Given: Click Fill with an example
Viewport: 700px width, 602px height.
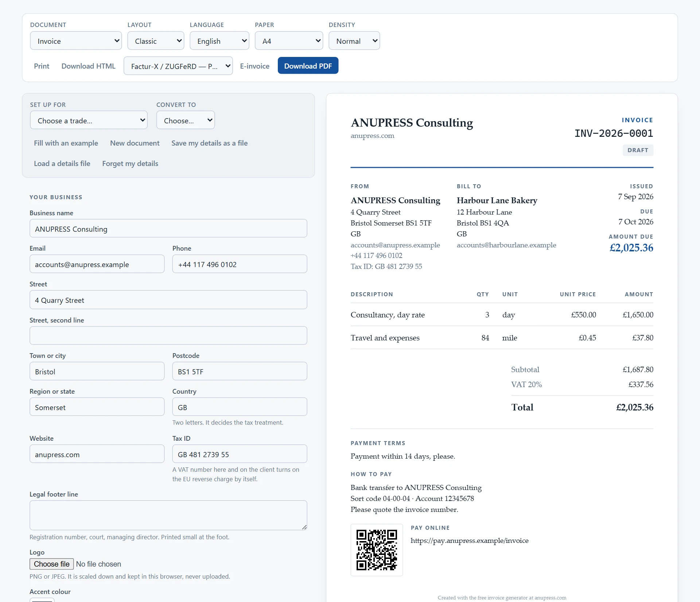Looking at the screenshot, I should tap(66, 143).
